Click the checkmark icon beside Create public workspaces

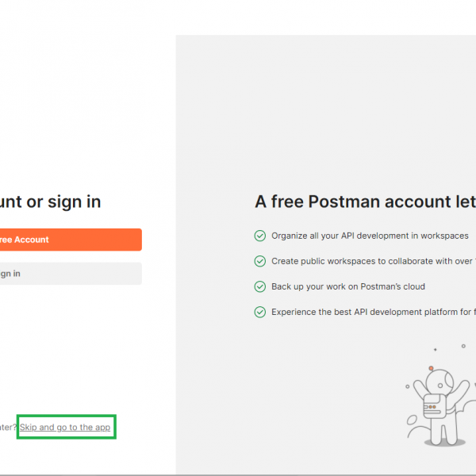click(x=259, y=261)
